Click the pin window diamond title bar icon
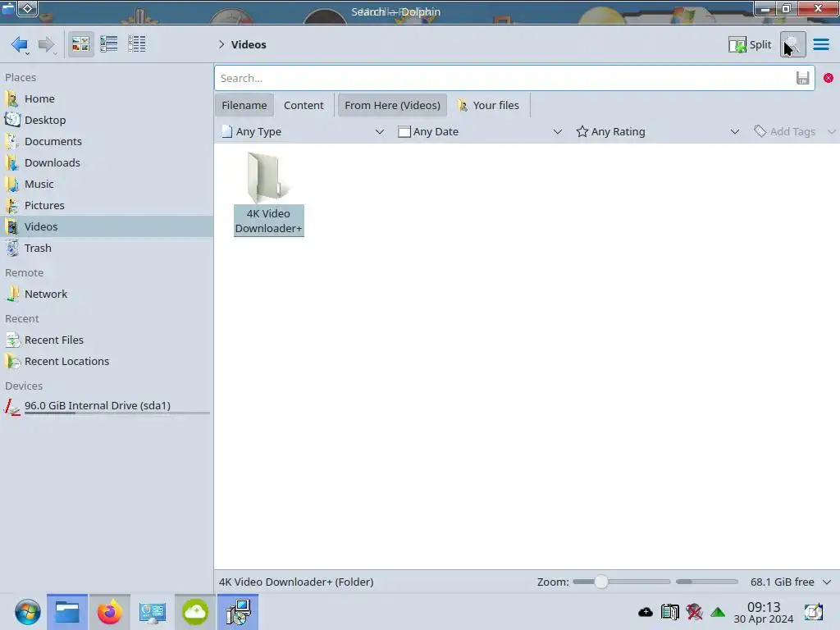840x630 pixels. pyautogui.click(x=28, y=8)
